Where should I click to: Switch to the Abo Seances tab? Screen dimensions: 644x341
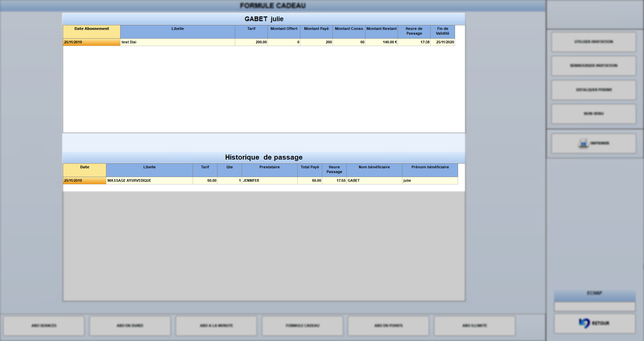point(44,326)
